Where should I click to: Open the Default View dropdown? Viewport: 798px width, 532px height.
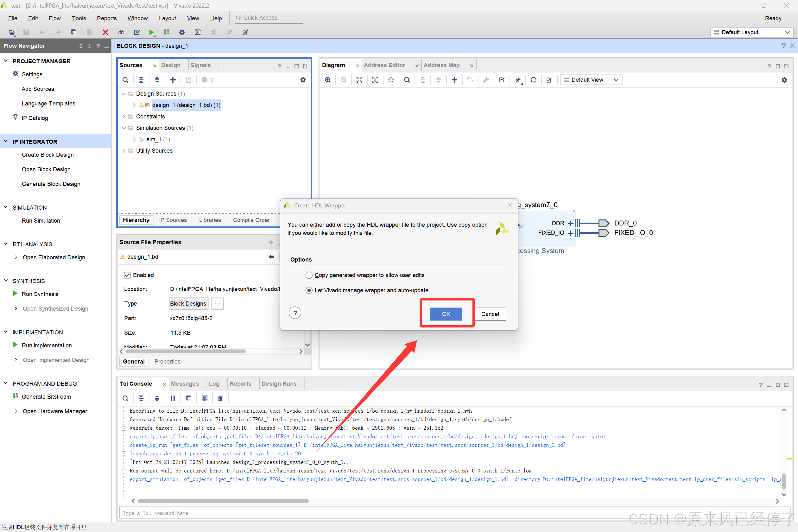pyautogui.click(x=591, y=80)
